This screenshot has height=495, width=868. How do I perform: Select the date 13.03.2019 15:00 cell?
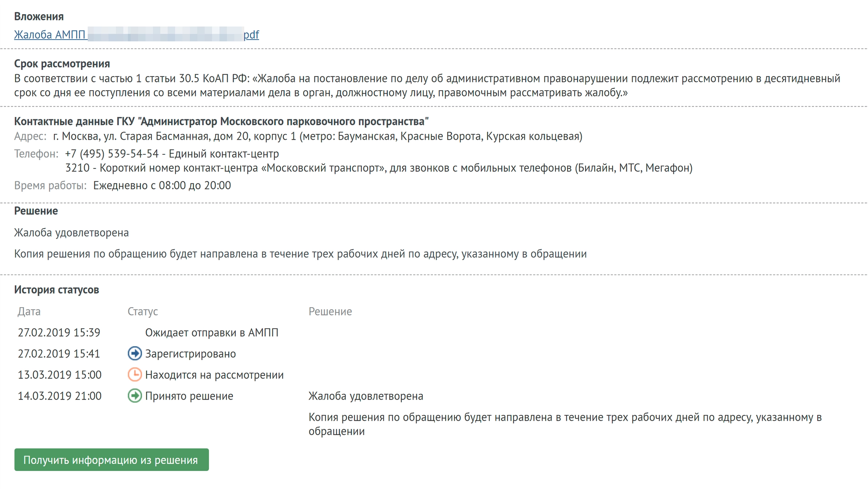tap(60, 375)
